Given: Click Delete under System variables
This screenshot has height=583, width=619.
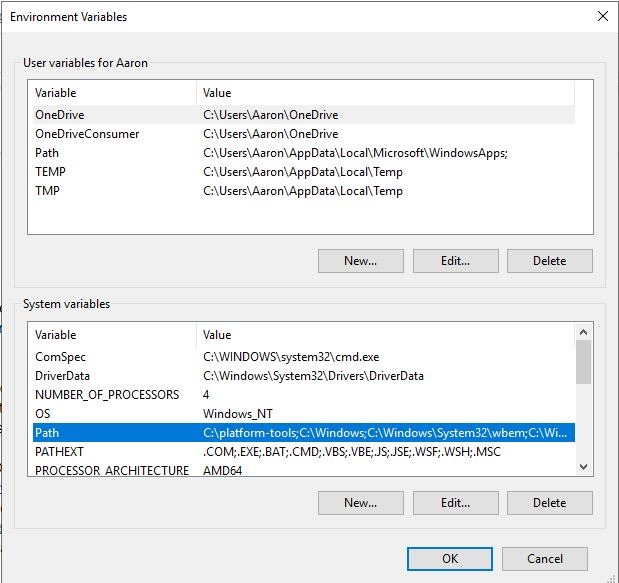Looking at the screenshot, I should tap(550, 502).
